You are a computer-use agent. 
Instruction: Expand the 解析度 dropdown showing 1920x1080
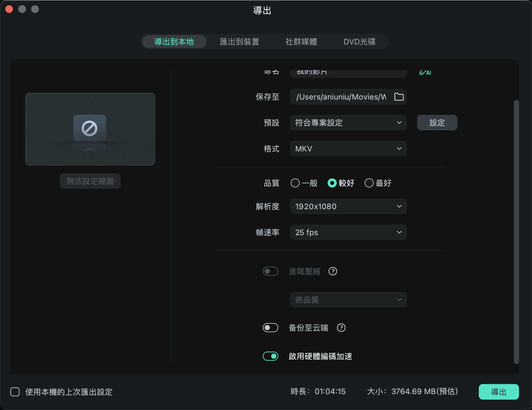tap(348, 206)
